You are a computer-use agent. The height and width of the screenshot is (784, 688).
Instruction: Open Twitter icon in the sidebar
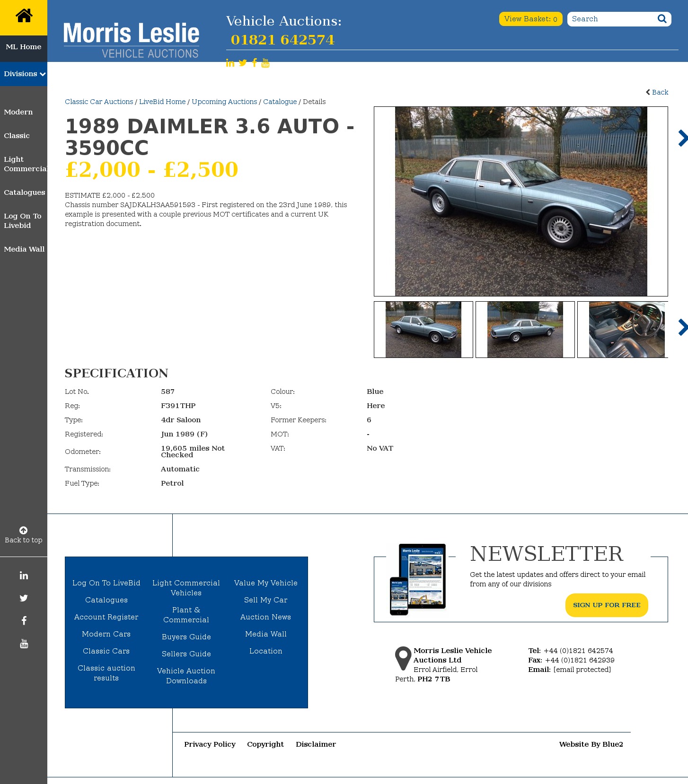tap(24, 598)
